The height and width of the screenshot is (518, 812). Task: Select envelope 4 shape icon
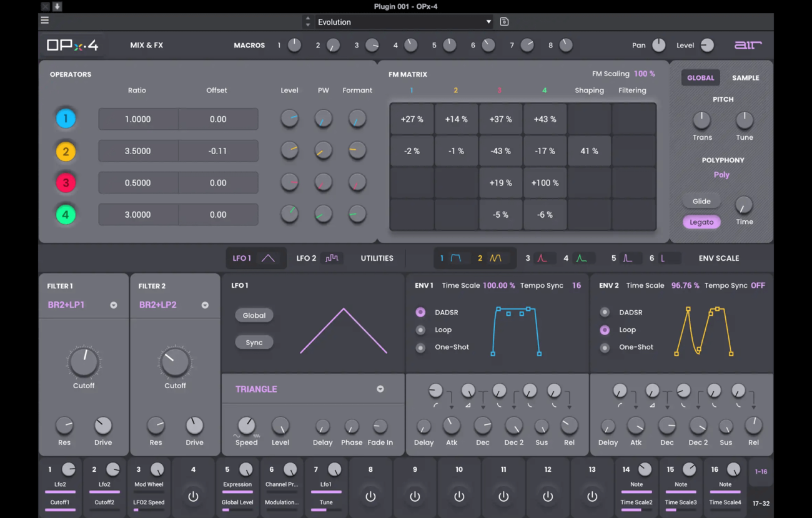click(x=581, y=258)
